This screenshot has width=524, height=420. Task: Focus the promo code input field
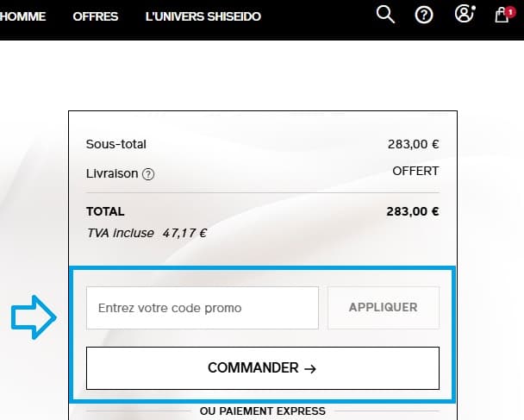click(203, 308)
